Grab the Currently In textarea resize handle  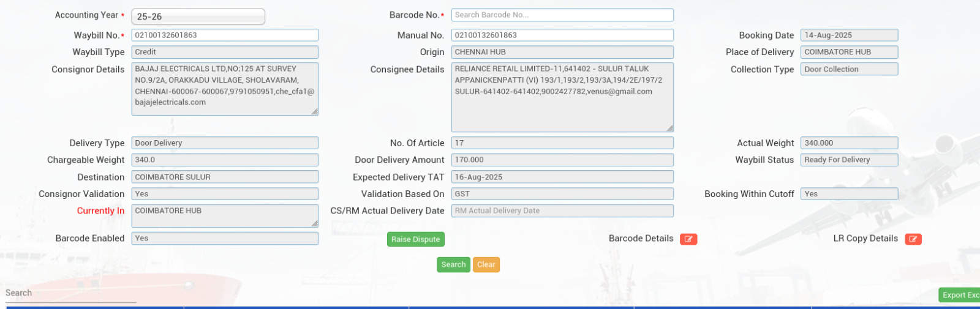(314, 223)
